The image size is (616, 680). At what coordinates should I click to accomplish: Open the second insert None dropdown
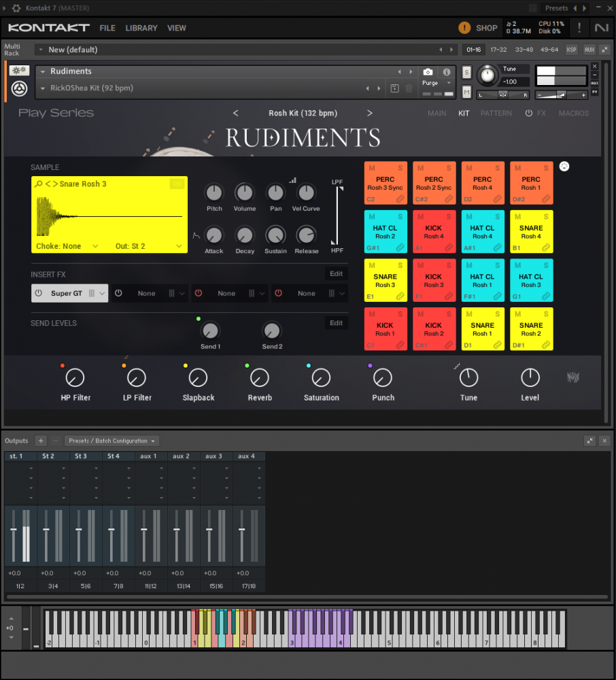[x=182, y=293]
